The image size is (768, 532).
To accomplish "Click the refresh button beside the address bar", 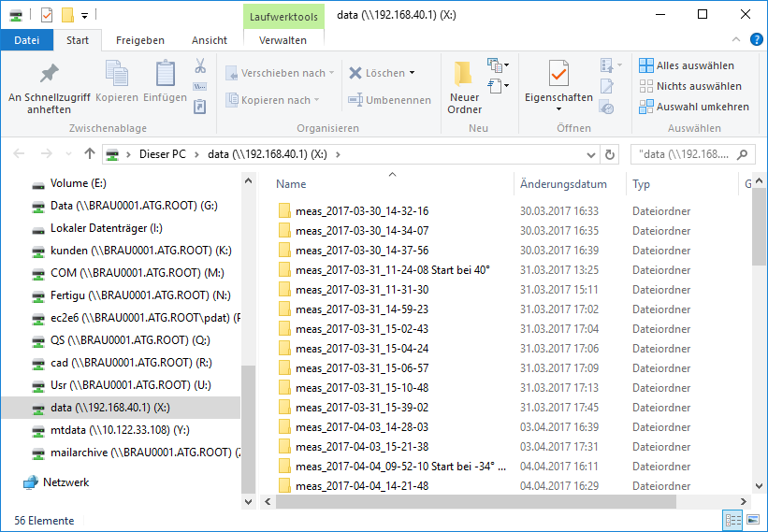I will 609,154.
